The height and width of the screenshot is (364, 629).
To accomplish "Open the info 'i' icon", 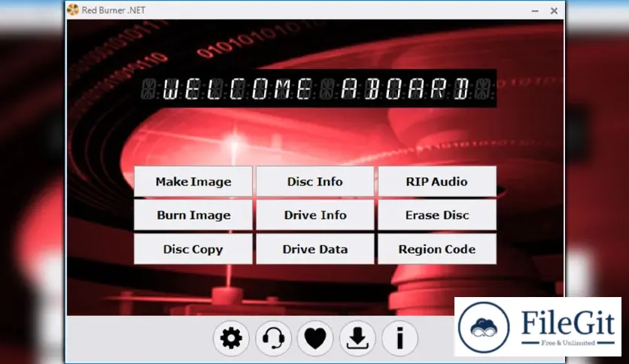I will [400, 338].
